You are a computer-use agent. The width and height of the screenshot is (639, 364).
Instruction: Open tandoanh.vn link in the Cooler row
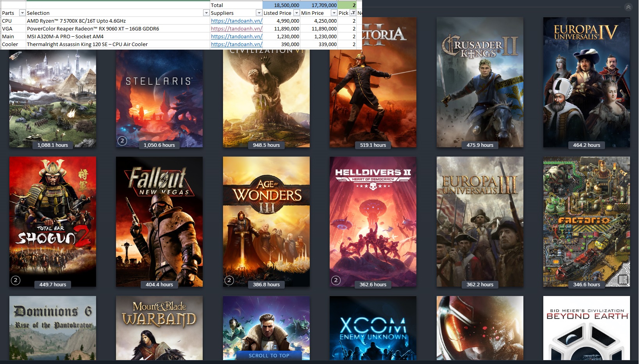click(x=236, y=44)
